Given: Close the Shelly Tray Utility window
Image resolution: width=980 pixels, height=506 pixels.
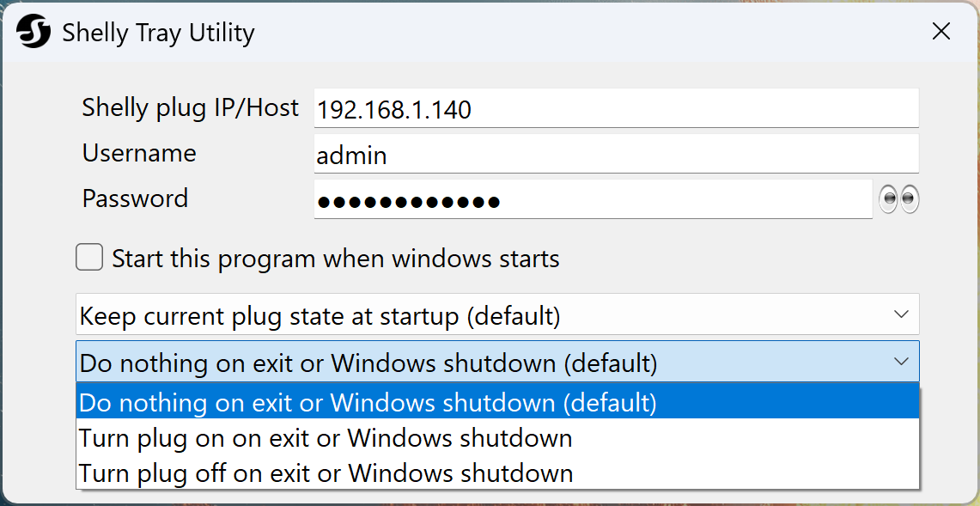Looking at the screenshot, I should click(x=941, y=32).
